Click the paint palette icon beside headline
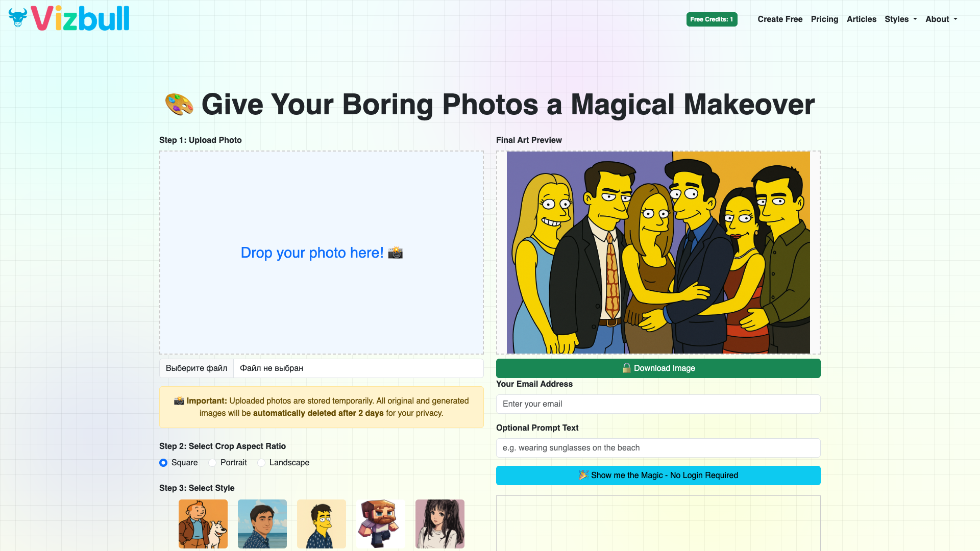 point(179,104)
